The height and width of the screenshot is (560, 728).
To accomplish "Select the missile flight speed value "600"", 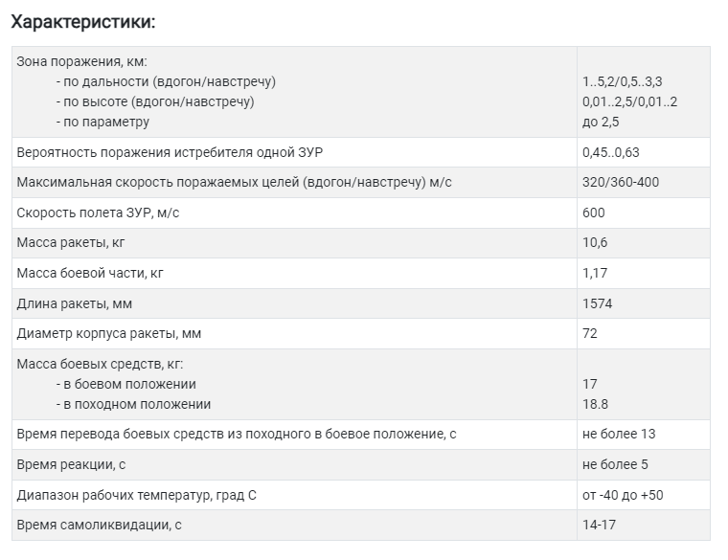I will (593, 213).
